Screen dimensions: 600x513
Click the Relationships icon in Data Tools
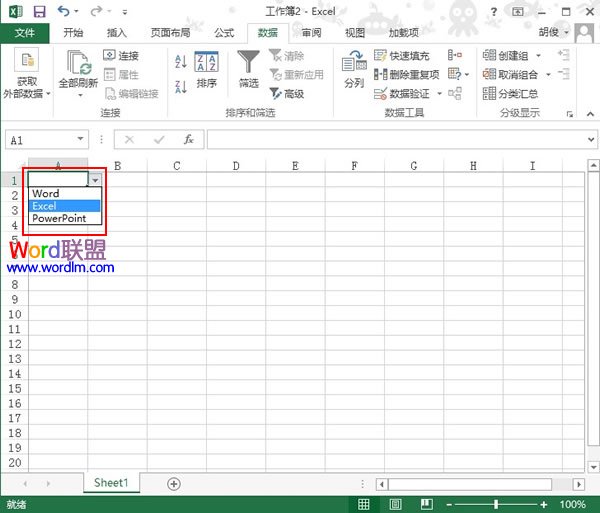455,93
